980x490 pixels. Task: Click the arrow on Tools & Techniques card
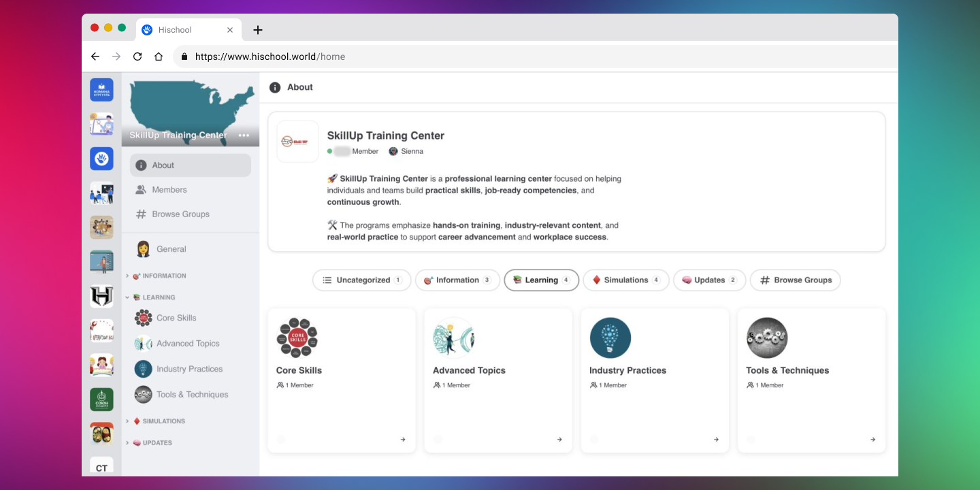pos(872,440)
